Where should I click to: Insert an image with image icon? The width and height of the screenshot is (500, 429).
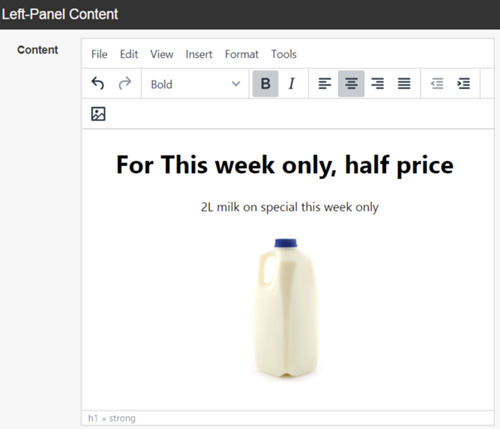98,114
